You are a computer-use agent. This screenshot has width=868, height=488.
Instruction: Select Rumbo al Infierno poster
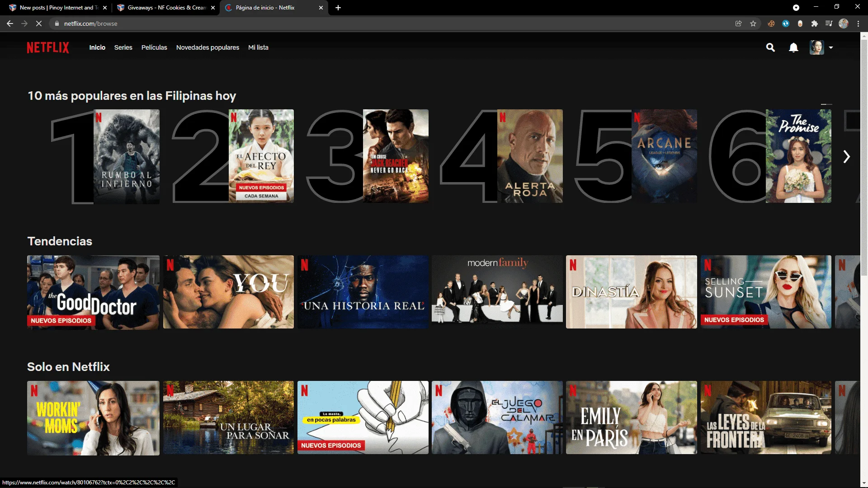(x=127, y=156)
